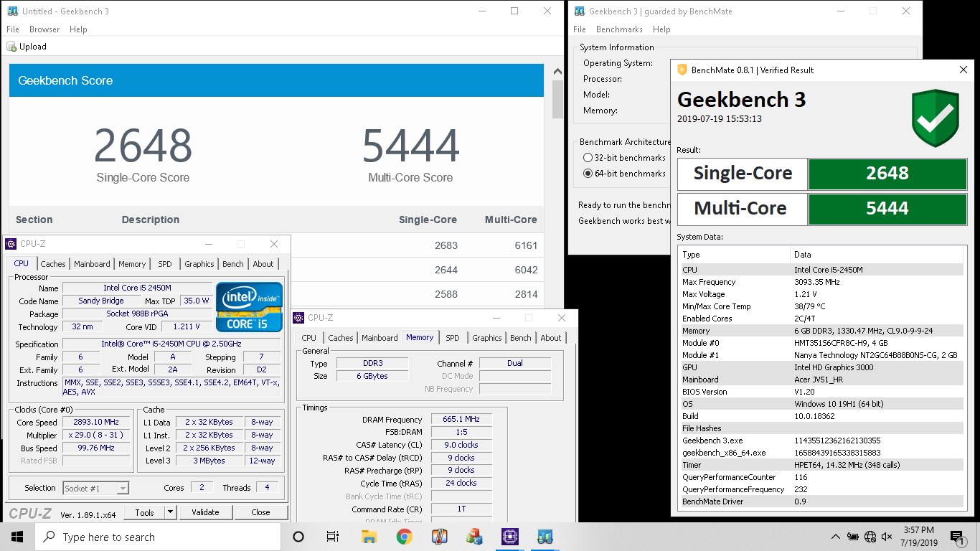Click the CPU-Z title icon in the processor window
Viewport: 980px width, 551px height.
point(11,244)
